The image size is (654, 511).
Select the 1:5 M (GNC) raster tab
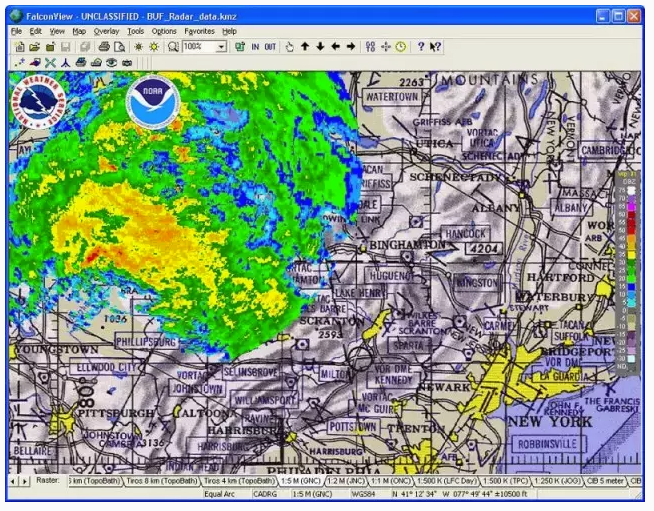pyautogui.click(x=301, y=481)
